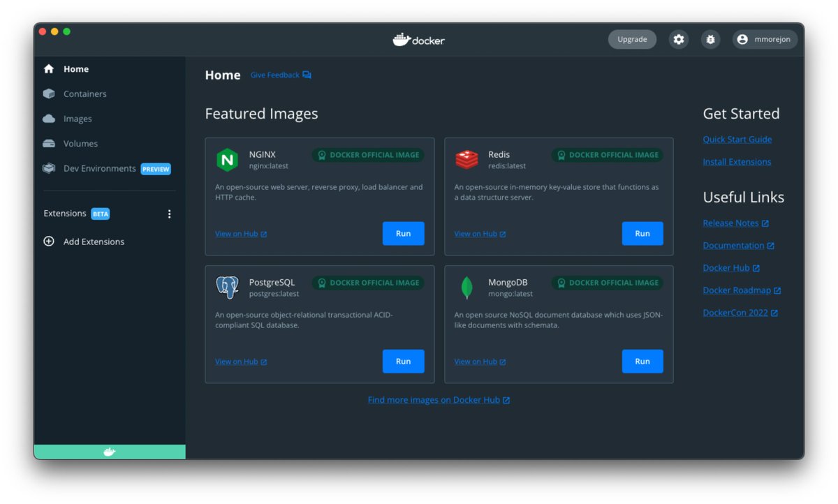This screenshot has height=504, width=838.
Task: Go to the Home sidebar item
Action: [110, 69]
